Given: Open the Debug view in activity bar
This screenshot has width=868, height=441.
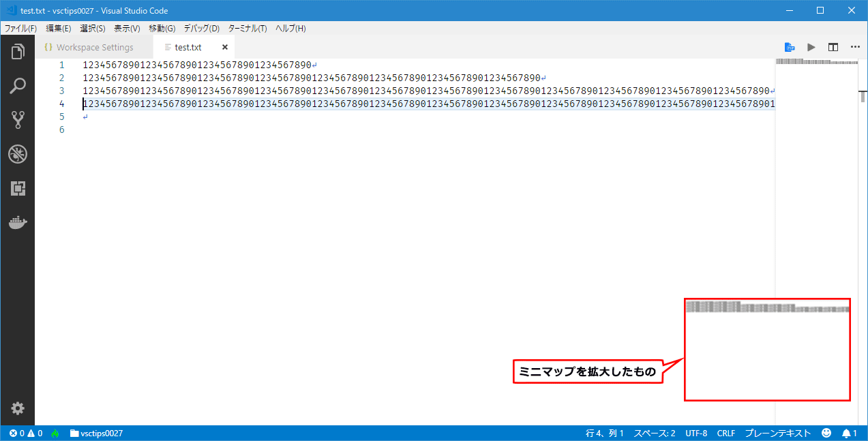Looking at the screenshot, I should [18, 154].
